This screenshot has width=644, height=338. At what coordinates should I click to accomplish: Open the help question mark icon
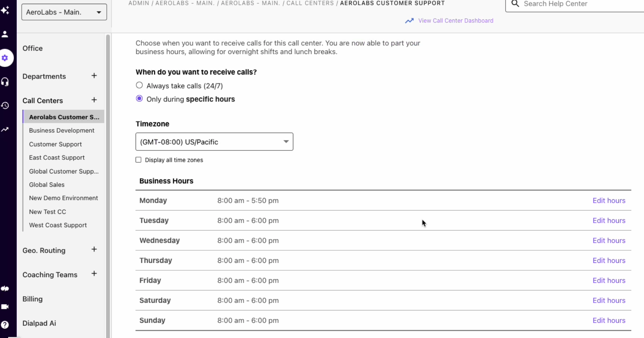click(x=5, y=325)
